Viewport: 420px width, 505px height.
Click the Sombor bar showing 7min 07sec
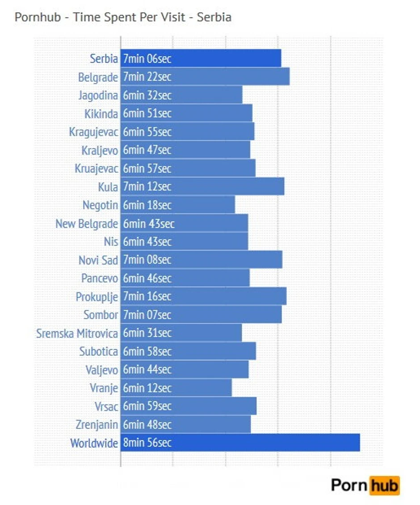(x=201, y=315)
